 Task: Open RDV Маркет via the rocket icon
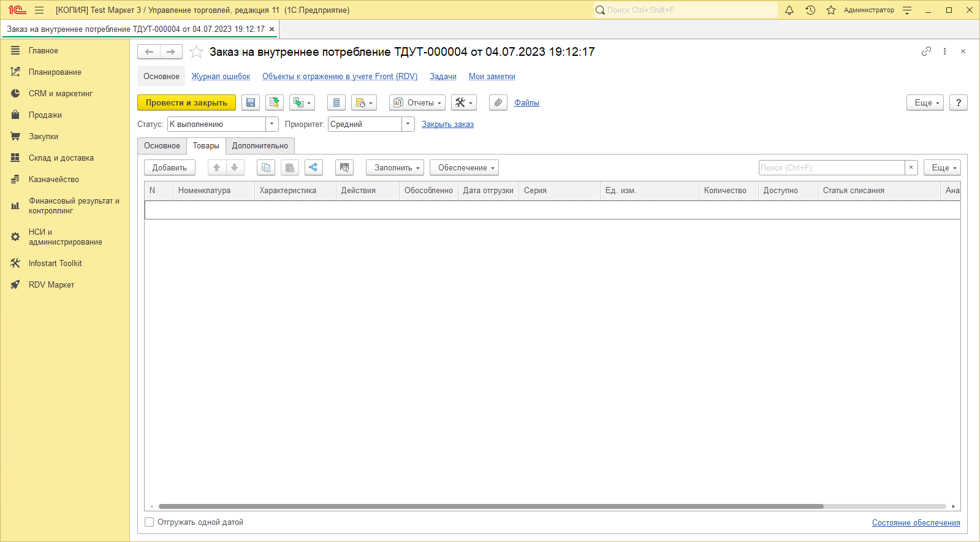[x=15, y=284]
